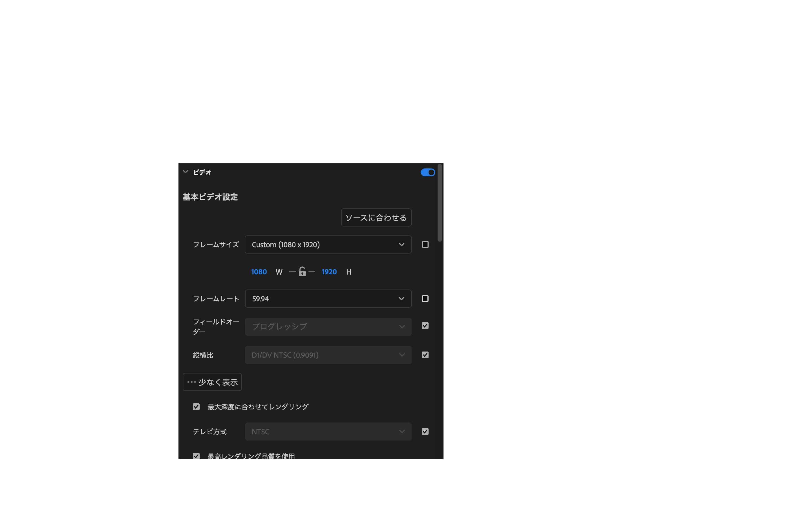The width and height of the screenshot is (812, 507).
Task: Toggle the ビデオ export switch off
Action: 428,172
